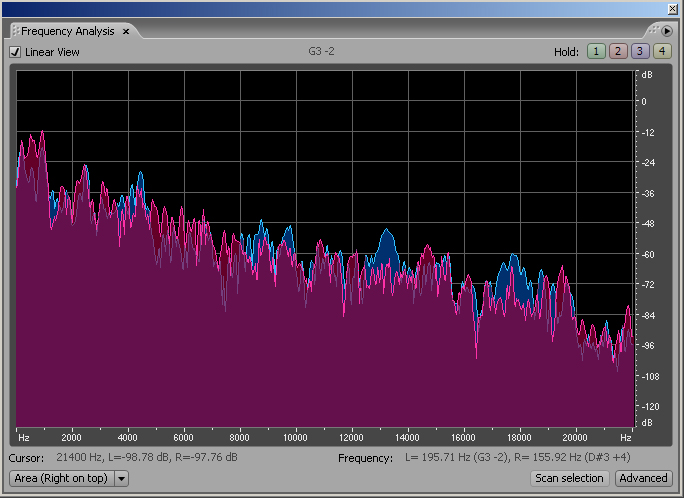Click the Hold: label
The height and width of the screenshot is (498, 684).
(x=566, y=52)
